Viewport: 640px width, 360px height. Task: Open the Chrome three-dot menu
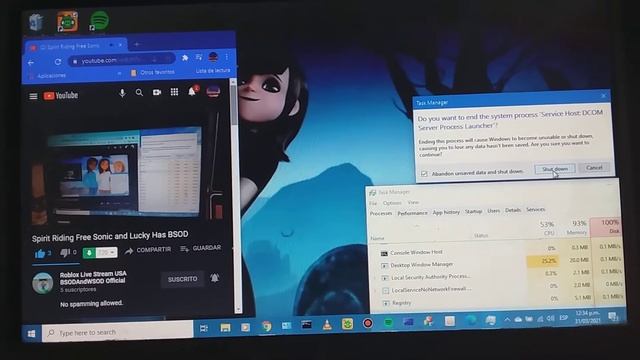(x=227, y=57)
